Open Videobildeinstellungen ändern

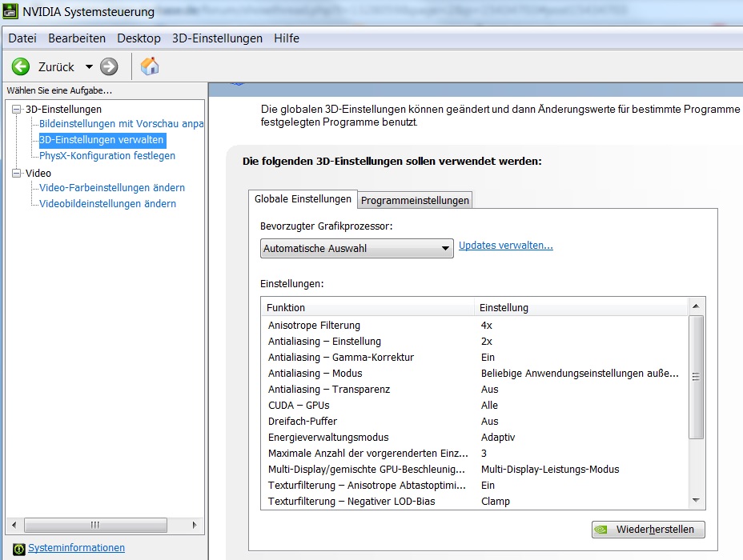point(107,203)
